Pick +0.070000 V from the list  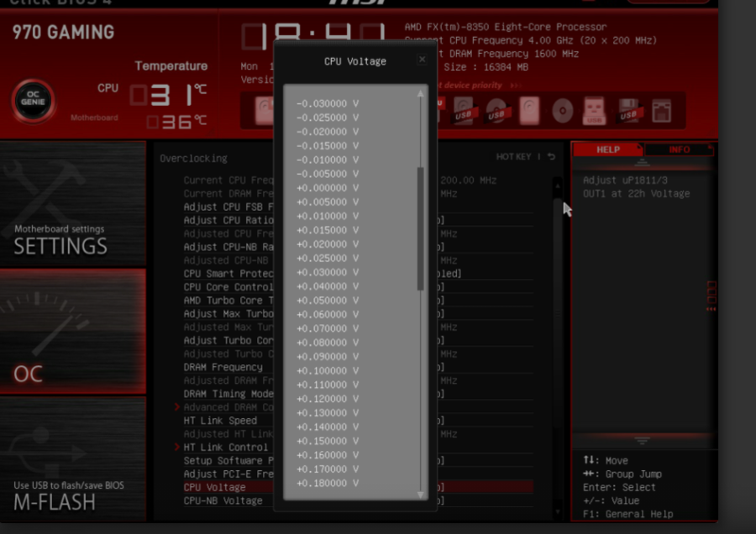(x=328, y=328)
